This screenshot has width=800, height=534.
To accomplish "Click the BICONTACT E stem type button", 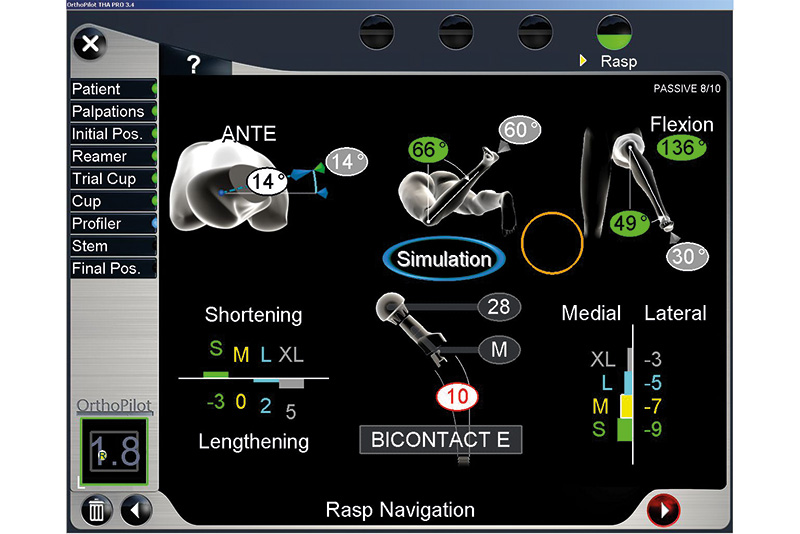I will pos(441,440).
